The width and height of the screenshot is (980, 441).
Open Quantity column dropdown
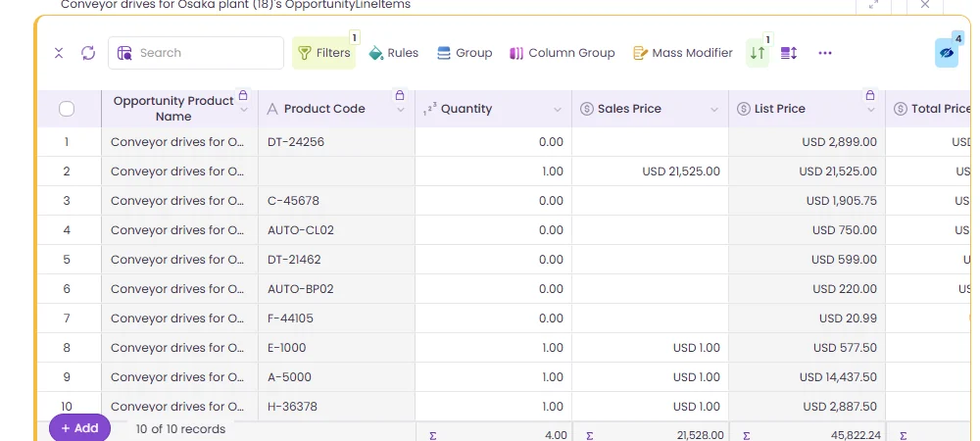click(x=558, y=110)
